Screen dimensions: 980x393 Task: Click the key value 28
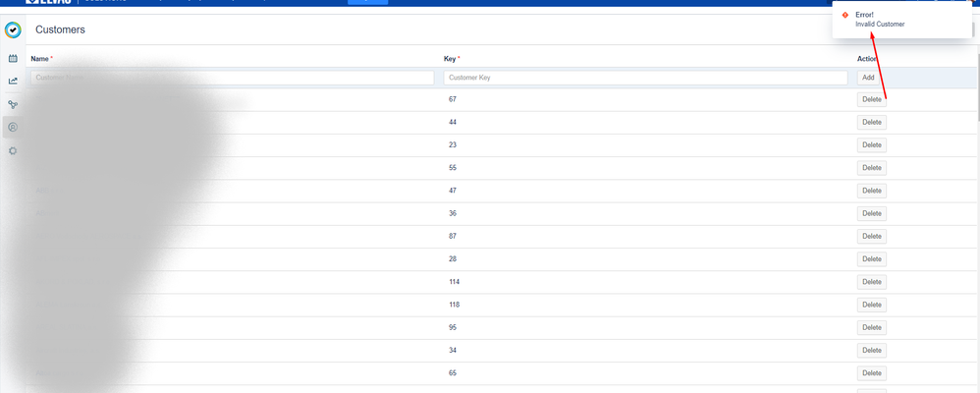click(x=453, y=259)
